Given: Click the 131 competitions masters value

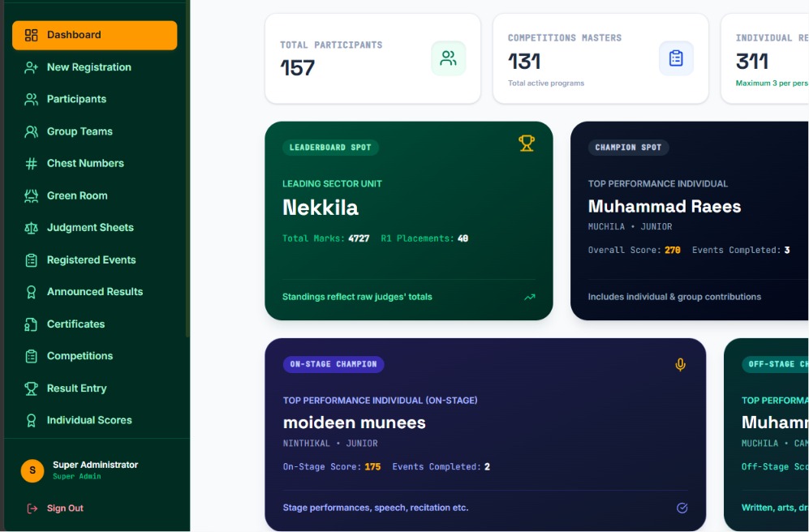Looking at the screenshot, I should pos(524,62).
